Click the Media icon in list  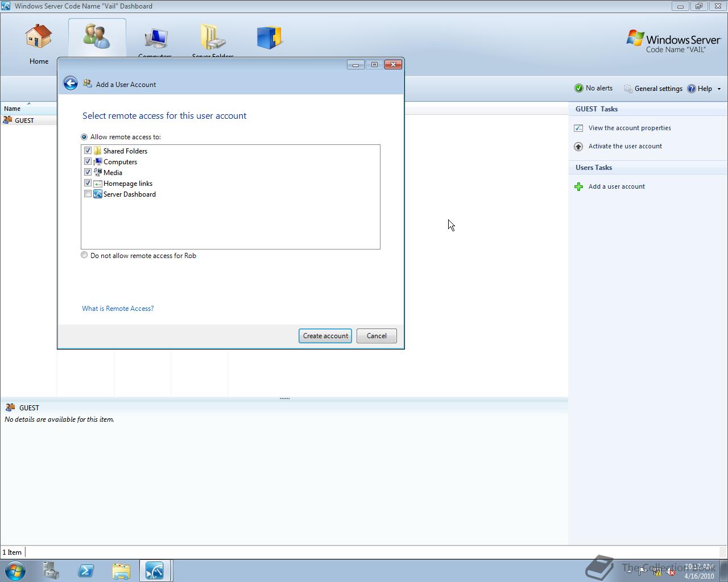tap(98, 172)
